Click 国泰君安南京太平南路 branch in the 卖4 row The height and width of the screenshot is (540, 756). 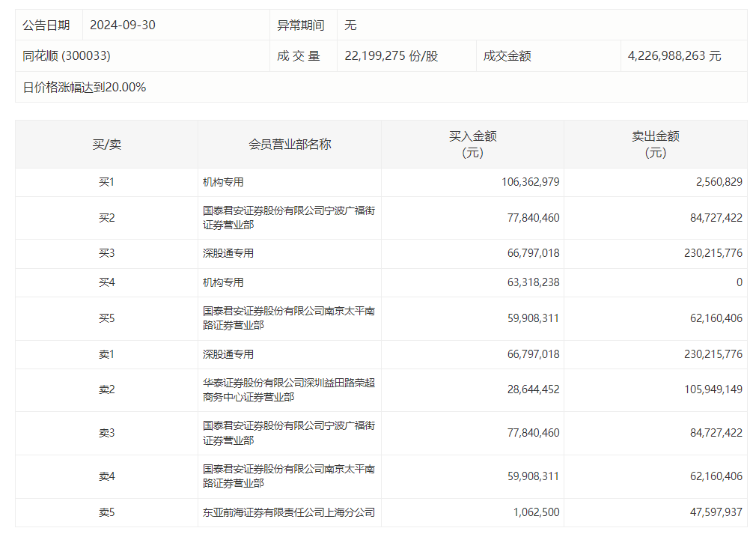click(x=289, y=476)
